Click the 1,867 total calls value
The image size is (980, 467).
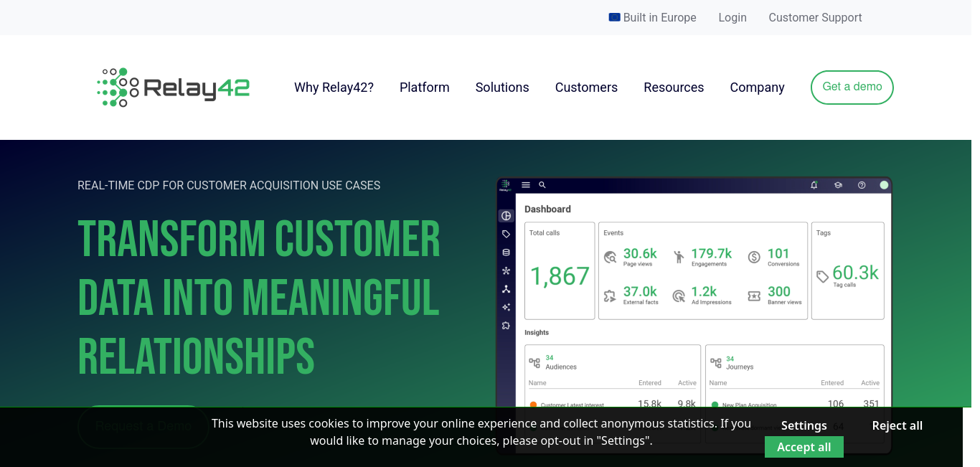pos(560,276)
